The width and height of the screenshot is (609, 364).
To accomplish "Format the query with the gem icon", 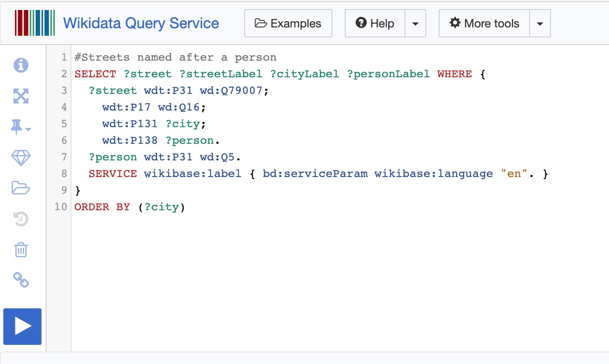I will [x=20, y=157].
